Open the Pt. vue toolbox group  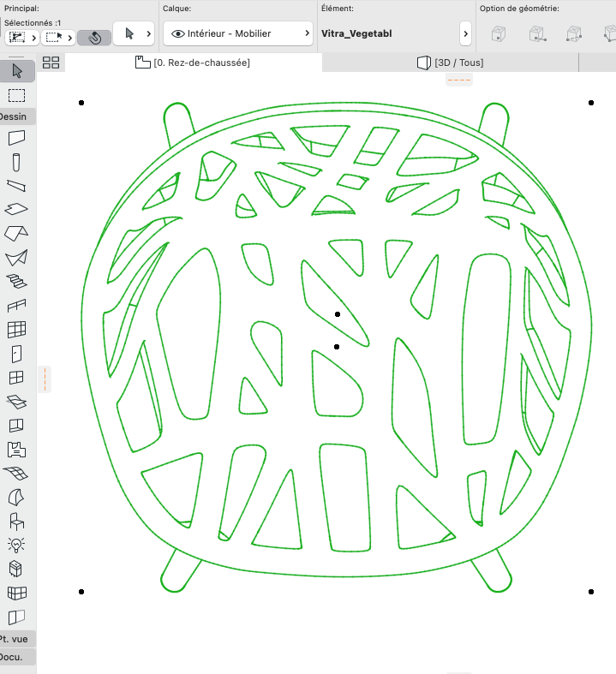click(x=16, y=639)
